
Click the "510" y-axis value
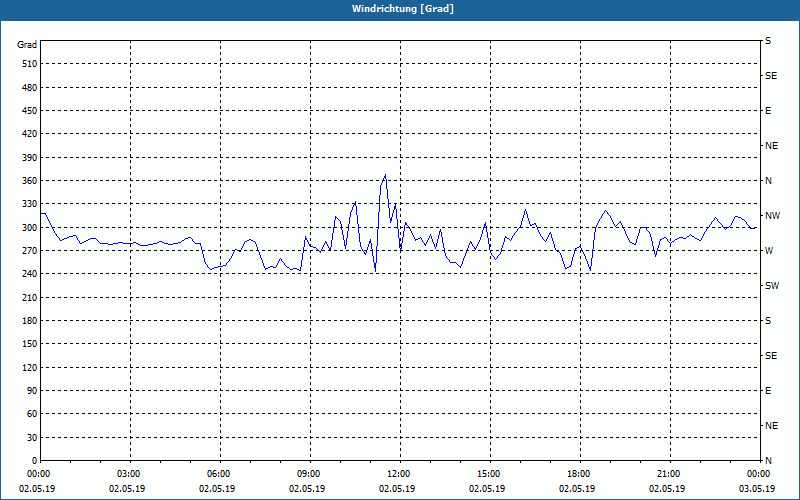(30, 64)
